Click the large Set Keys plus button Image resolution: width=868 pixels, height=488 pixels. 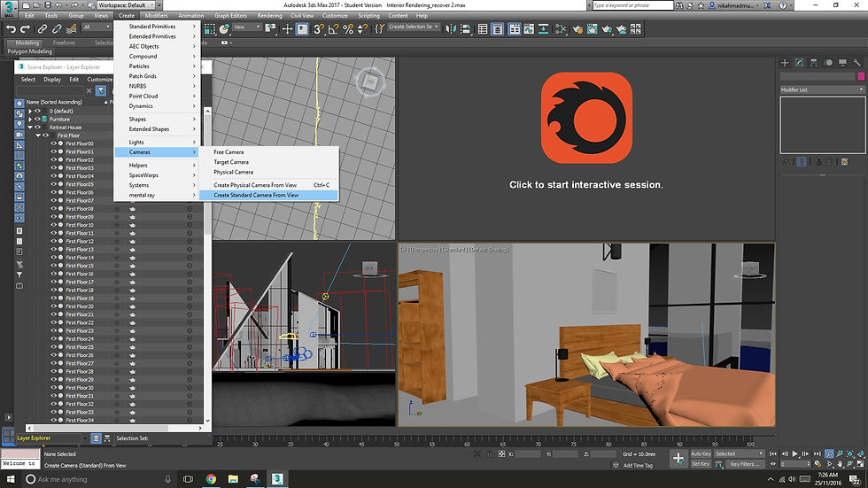point(678,458)
